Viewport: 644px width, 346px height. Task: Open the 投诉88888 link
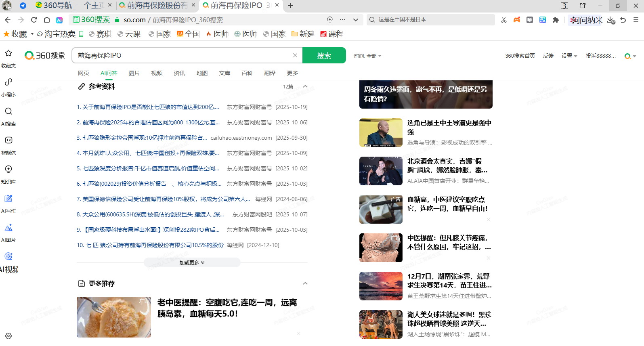601,56
